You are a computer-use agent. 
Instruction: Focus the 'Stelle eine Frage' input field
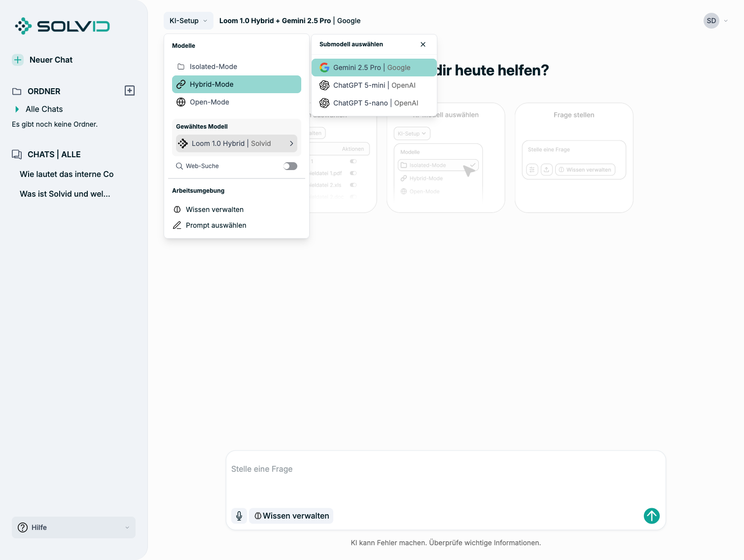[446, 469]
